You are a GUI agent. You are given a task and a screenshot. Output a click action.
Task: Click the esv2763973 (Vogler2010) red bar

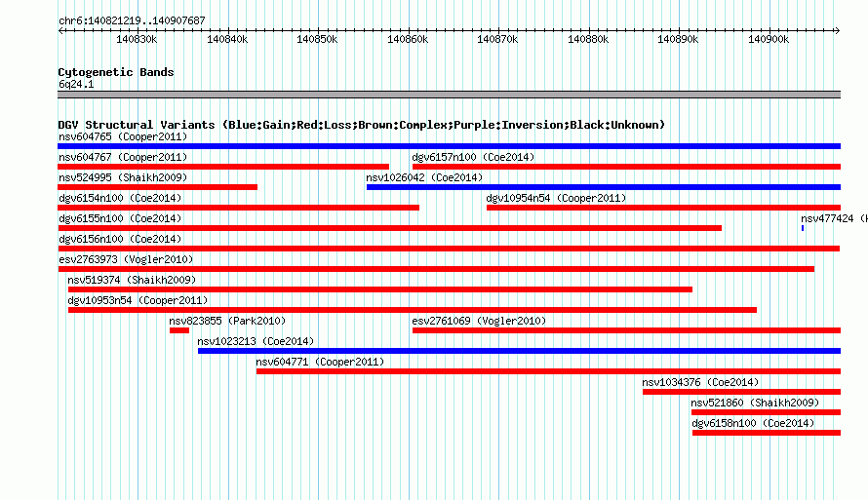tap(436, 269)
